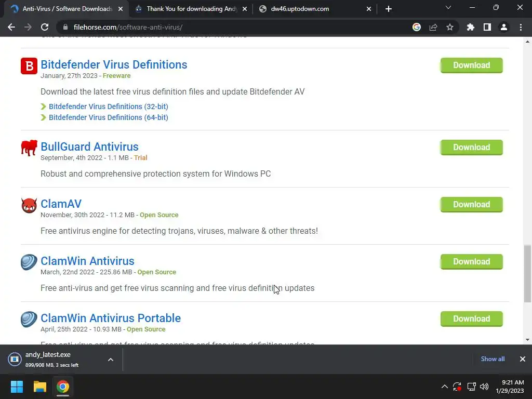Click the Chrome icon in the taskbar
The image size is (532, 399).
pos(63,387)
